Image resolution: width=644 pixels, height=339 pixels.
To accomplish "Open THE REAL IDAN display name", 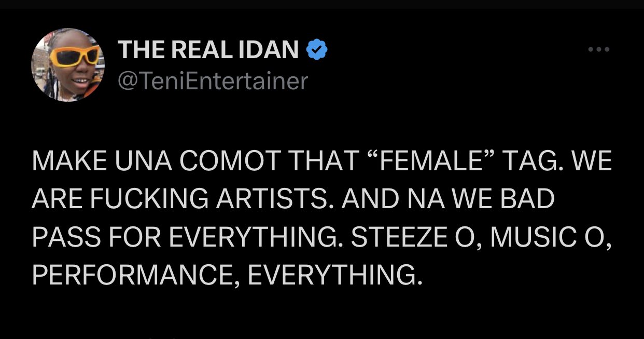I will [208, 50].
